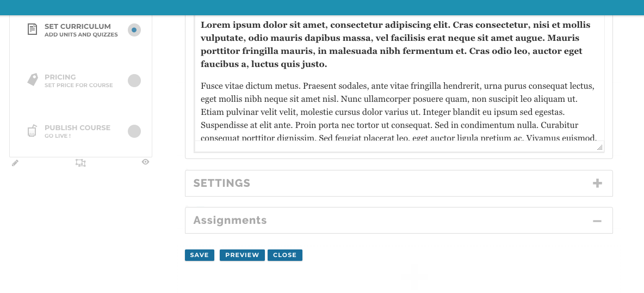Select the Publish Course step radio indicator
The width and height of the screenshot is (644, 293).
(134, 131)
